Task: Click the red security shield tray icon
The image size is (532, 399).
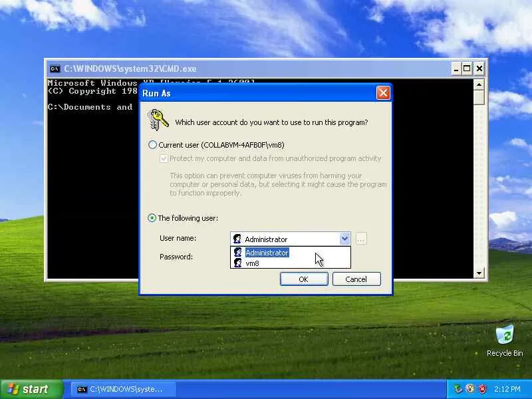Action: tap(482, 389)
